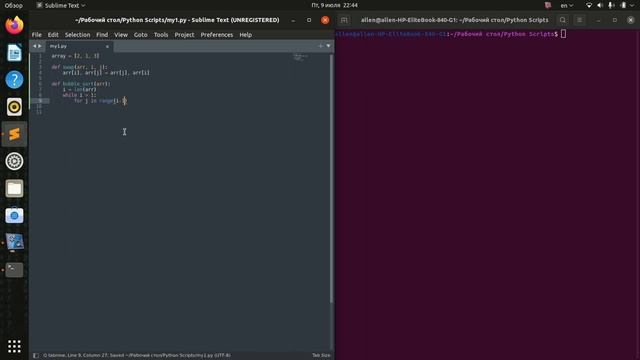Image resolution: width=640 pixels, height=360 pixels.
Task: Go to next tab with the right arrow
Action: (x=40, y=46)
